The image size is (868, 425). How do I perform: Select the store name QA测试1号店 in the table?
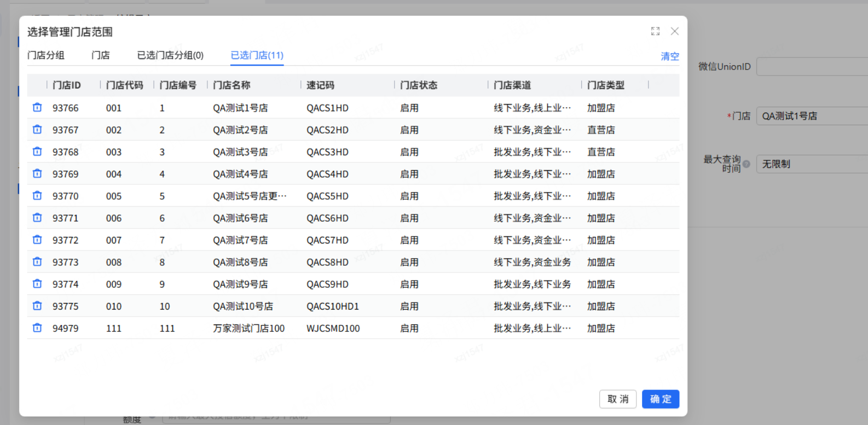point(241,108)
